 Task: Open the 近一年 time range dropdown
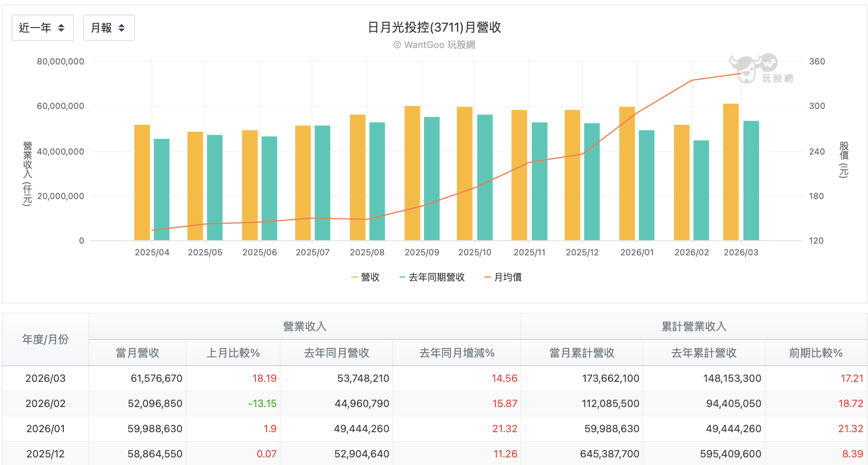[x=43, y=28]
